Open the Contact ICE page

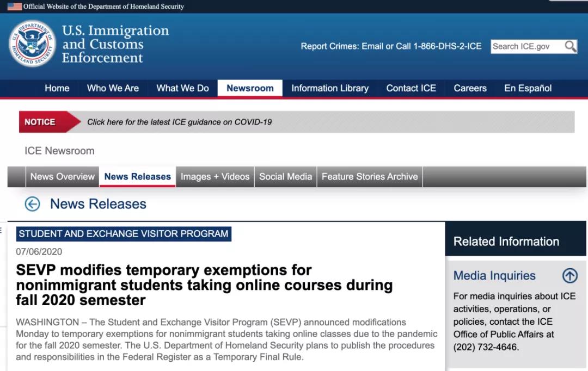(x=411, y=88)
